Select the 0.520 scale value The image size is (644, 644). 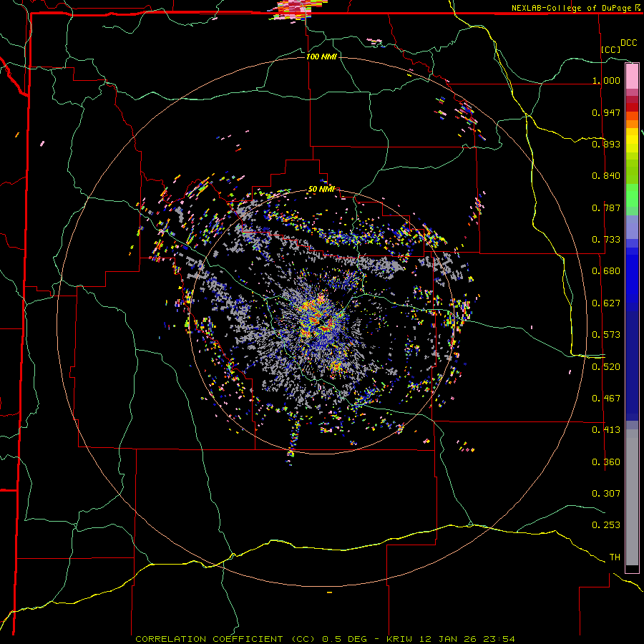click(606, 367)
